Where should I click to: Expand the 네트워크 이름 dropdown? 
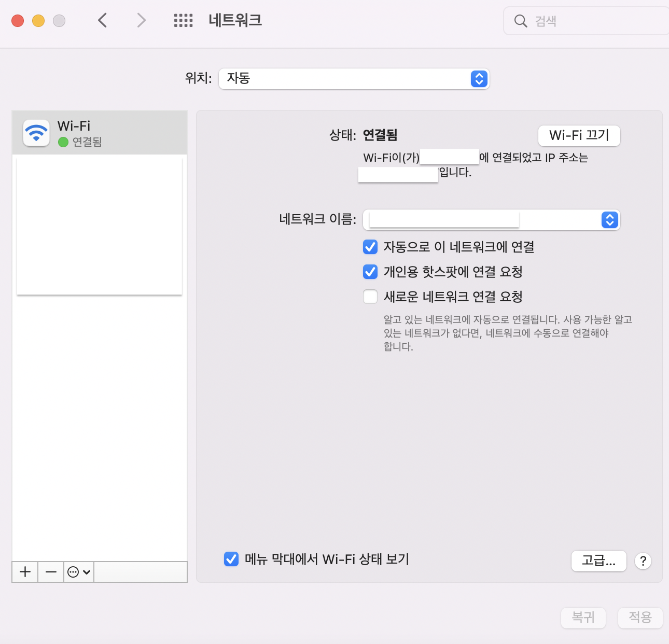point(610,220)
